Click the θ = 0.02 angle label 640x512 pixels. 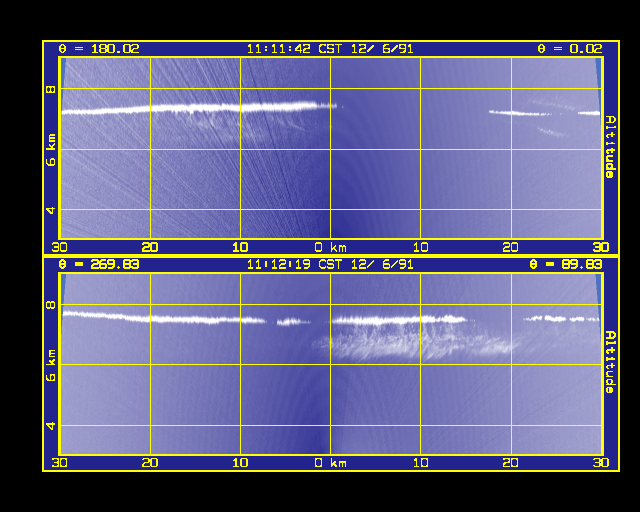coord(570,49)
